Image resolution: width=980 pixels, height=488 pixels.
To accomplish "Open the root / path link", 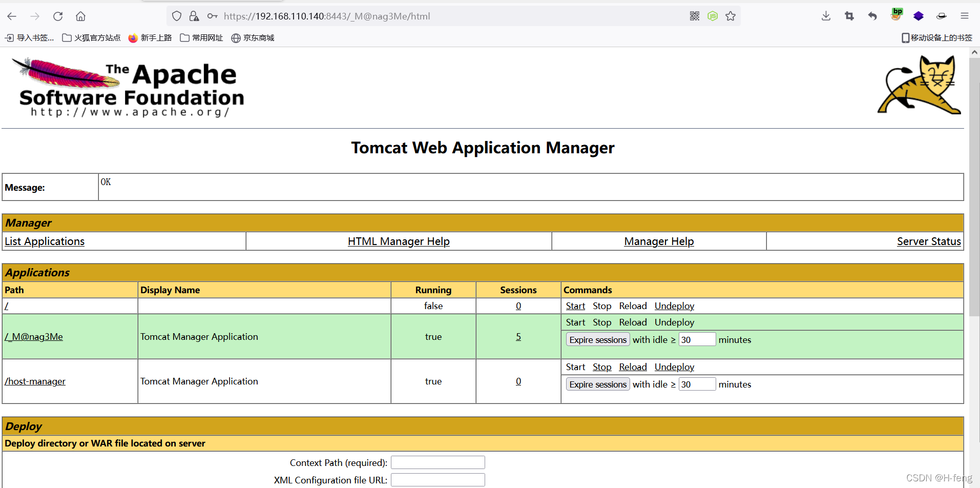I will coord(7,306).
